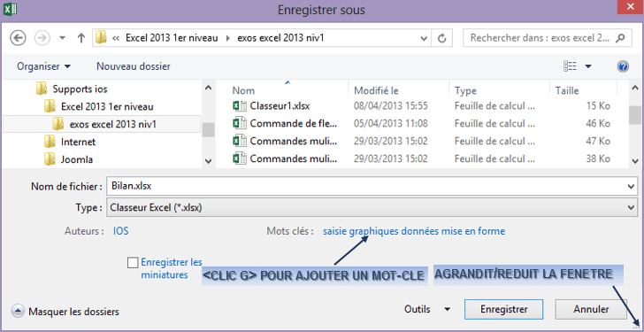
Task: Click the up one level arrow
Action: point(80,38)
